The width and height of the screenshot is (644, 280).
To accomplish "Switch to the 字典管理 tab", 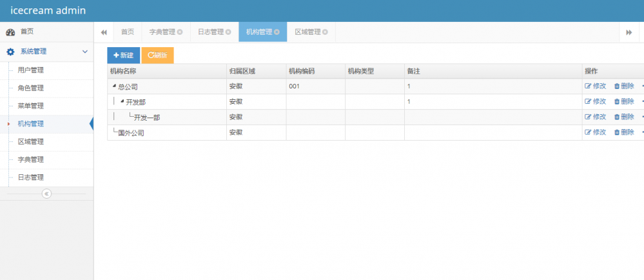I will tap(162, 32).
